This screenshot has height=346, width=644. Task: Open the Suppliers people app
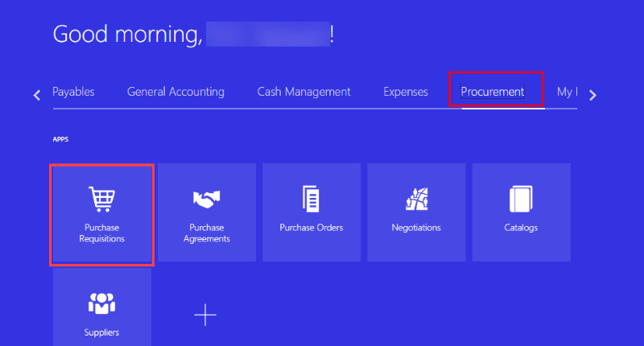[x=102, y=307]
